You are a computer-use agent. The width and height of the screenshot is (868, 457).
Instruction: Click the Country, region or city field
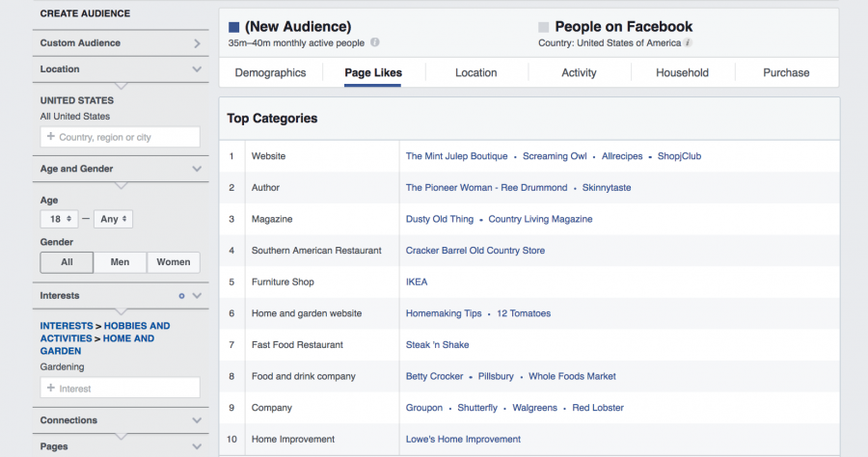pyautogui.click(x=121, y=137)
